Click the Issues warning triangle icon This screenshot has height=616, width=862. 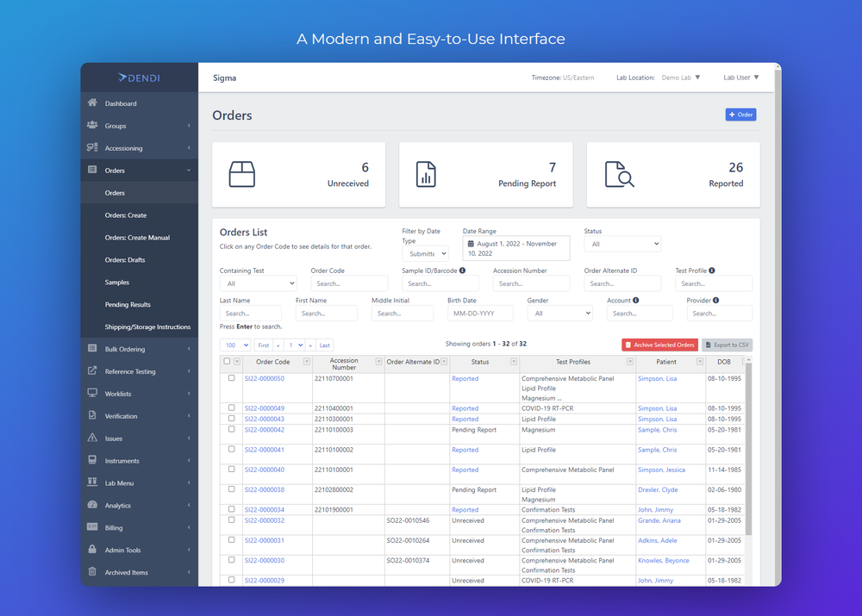[x=92, y=438]
